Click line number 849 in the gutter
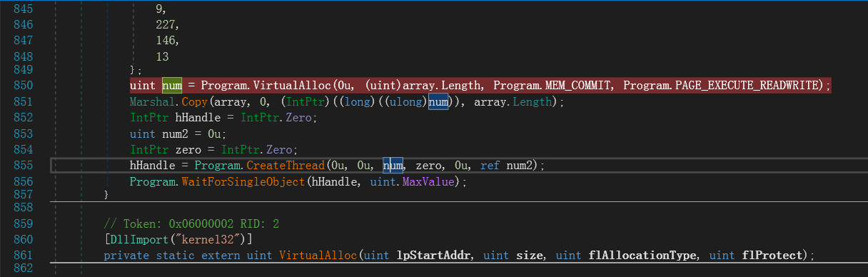The height and width of the screenshot is (277, 868). 24,70
